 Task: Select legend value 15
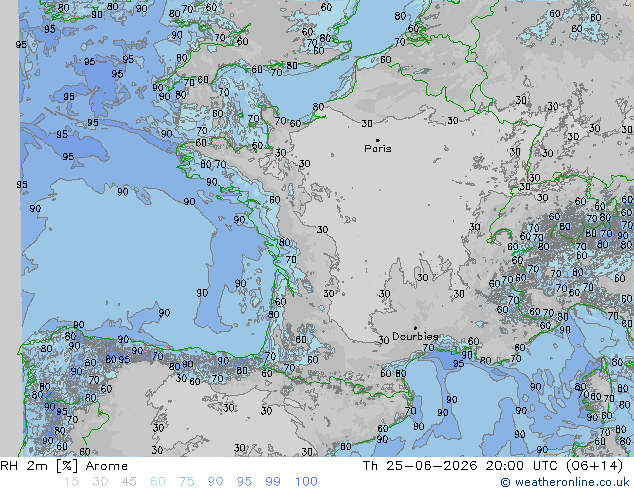coord(71,482)
